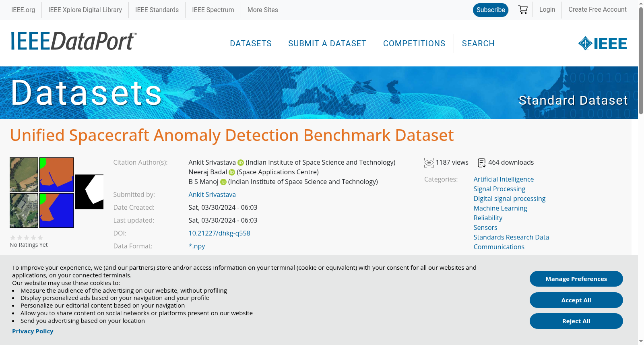Viewport: 644px width, 345px height.
Task: Click the Date Created value text
Action: 223,207
